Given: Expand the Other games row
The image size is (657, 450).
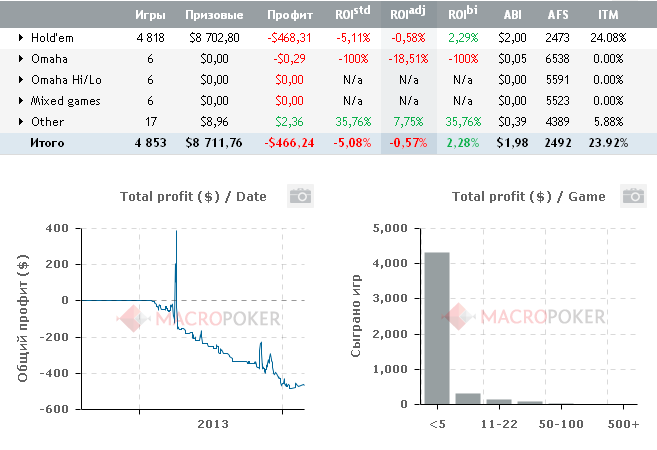Looking at the screenshot, I should (22, 122).
